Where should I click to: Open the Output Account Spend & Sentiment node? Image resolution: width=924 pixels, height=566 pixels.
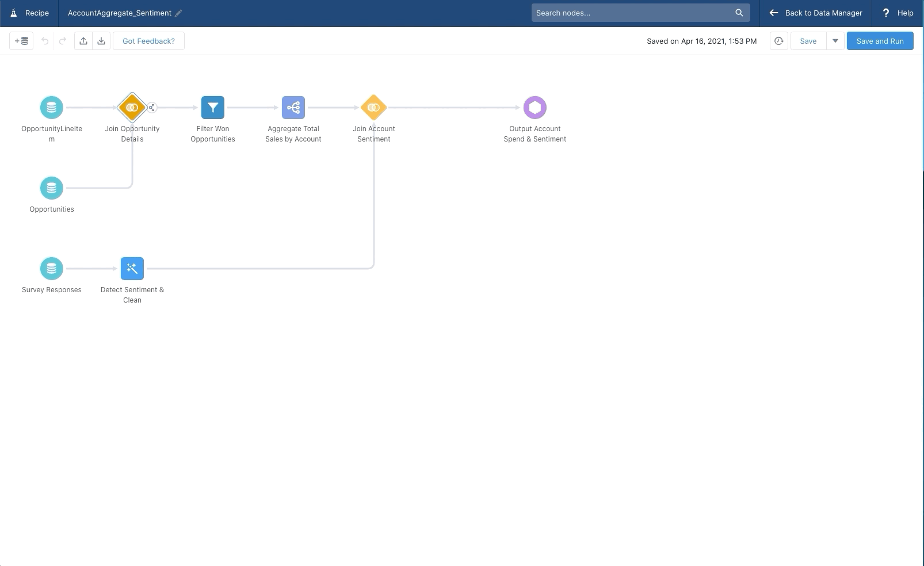(x=534, y=107)
